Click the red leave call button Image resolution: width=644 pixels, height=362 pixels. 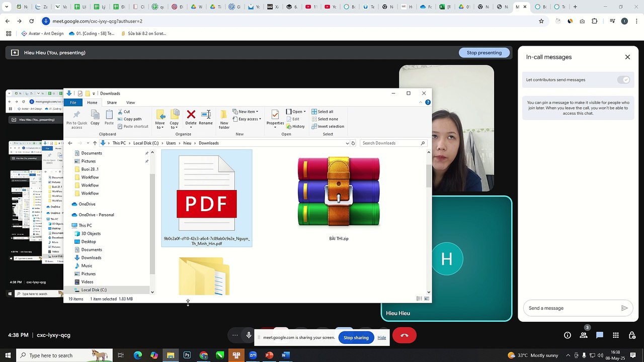tap(405, 335)
